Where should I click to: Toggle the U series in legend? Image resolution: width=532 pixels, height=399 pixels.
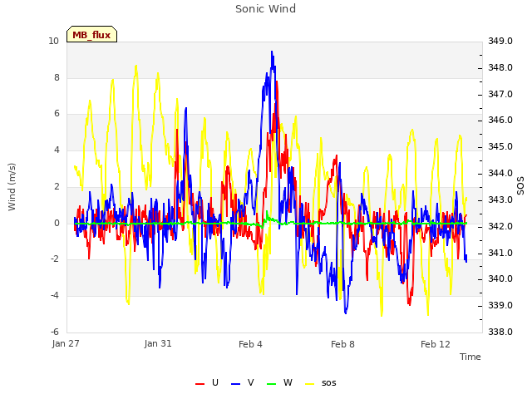[x=207, y=382]
